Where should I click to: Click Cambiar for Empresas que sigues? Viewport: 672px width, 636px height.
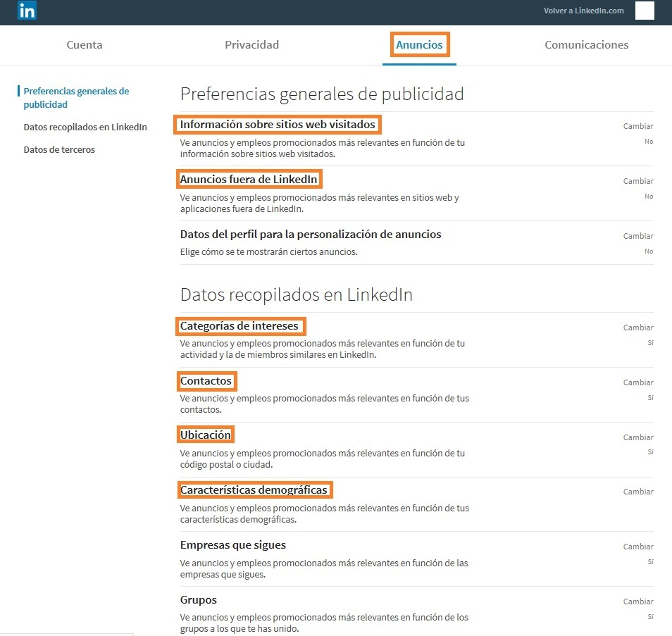(638, 547)
